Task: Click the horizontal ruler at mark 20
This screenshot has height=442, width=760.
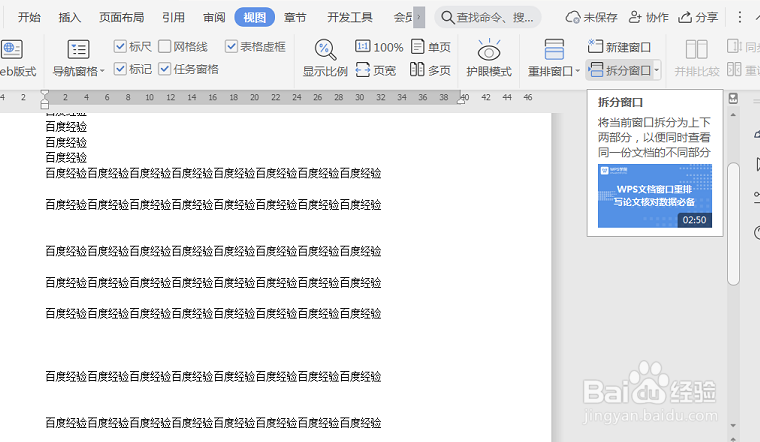Action: click(254, 97)
